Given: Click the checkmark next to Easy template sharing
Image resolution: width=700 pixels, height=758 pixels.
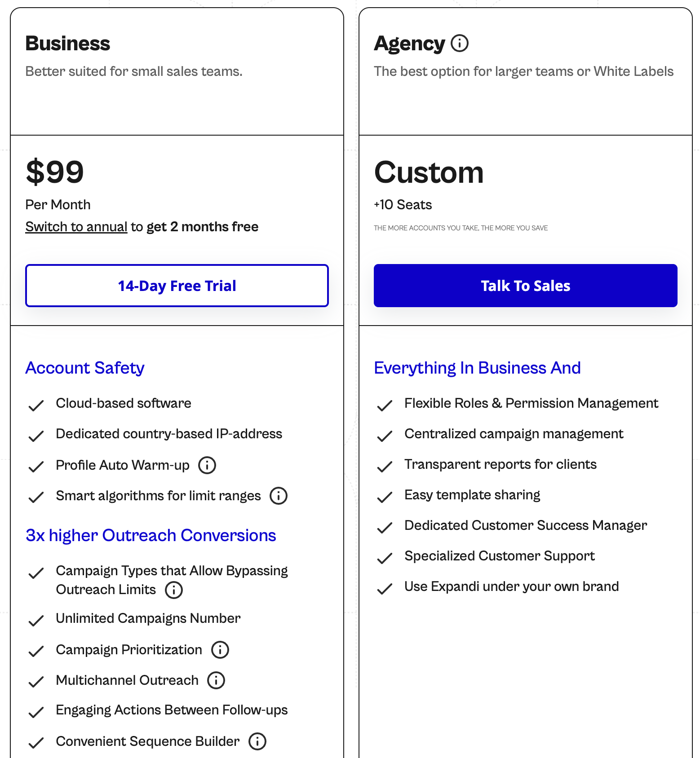Looking at the screenshot, I should tap(385, 497).
